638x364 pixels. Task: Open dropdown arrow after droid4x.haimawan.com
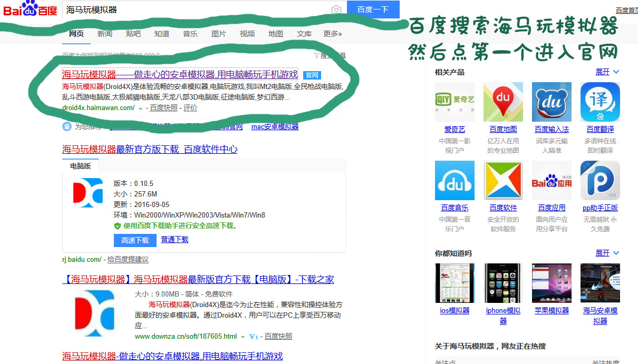[x=140, y=109]
